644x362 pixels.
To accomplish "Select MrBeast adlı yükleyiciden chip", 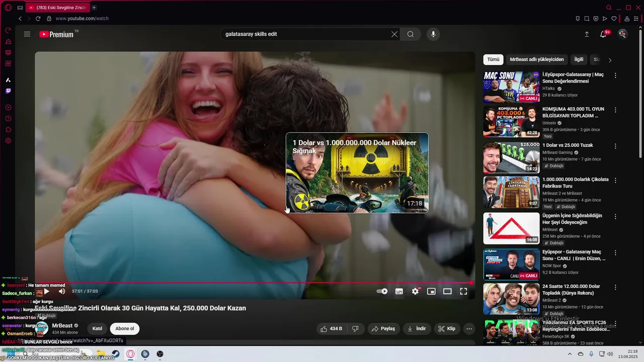I will click(x=537, y=59).
